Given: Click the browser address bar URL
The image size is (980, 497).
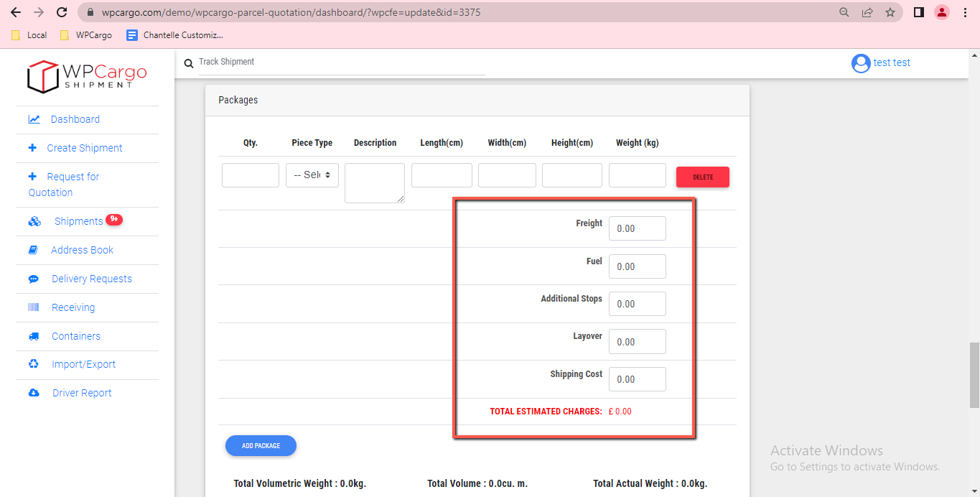Looking at the screenshot, I should (291, 12).
